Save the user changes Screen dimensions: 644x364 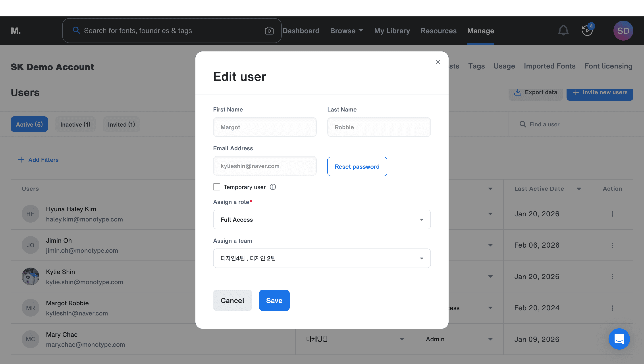(x=274, y=300)
